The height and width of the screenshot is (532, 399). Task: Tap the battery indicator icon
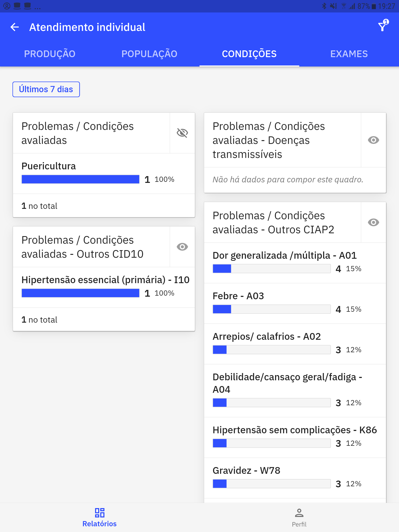[374, 6]
